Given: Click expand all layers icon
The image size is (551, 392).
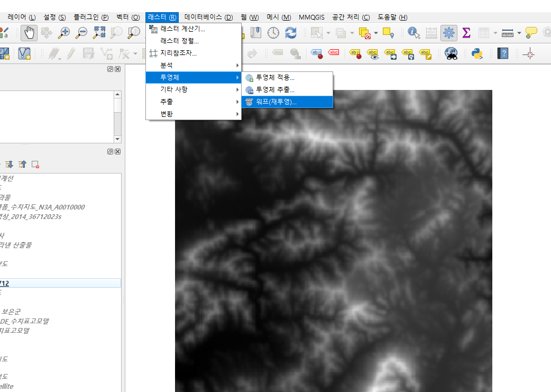Looking at the screenshot, I should click(x=10, y=164).
